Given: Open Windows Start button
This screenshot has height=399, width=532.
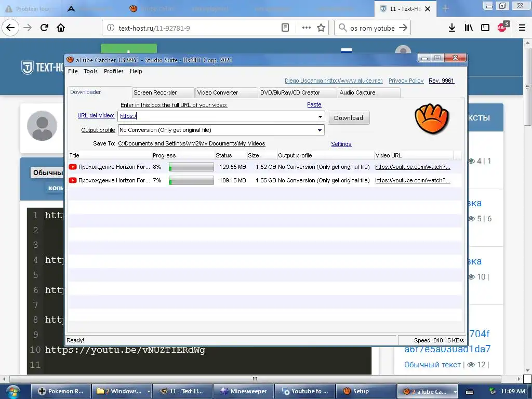Looking at the screenshot, I should [x=13, y=391].
